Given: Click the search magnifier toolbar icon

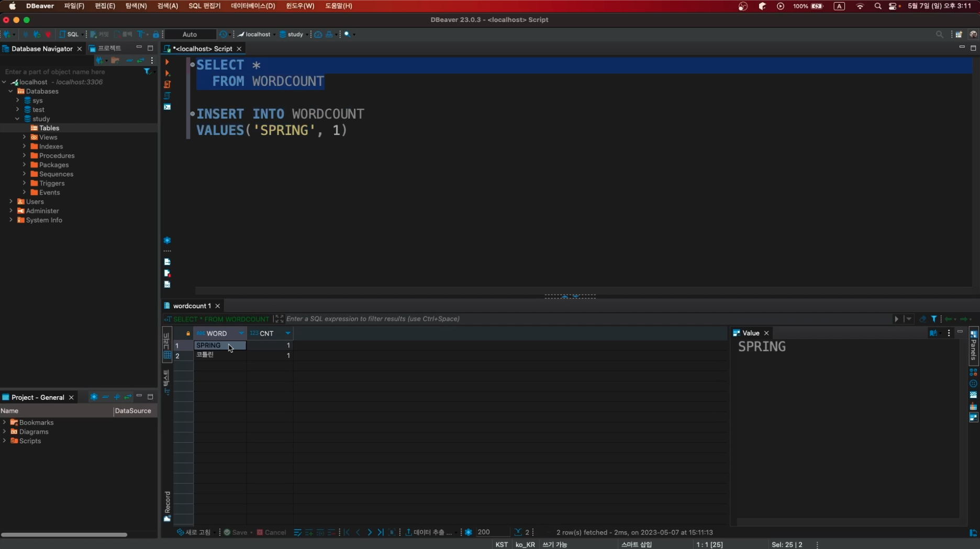Looking at the screenshot, I should [x=347, y=35].
